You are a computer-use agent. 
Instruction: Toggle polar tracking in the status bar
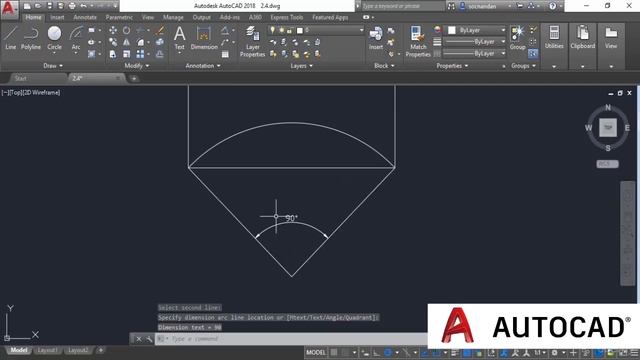(388, 353)
